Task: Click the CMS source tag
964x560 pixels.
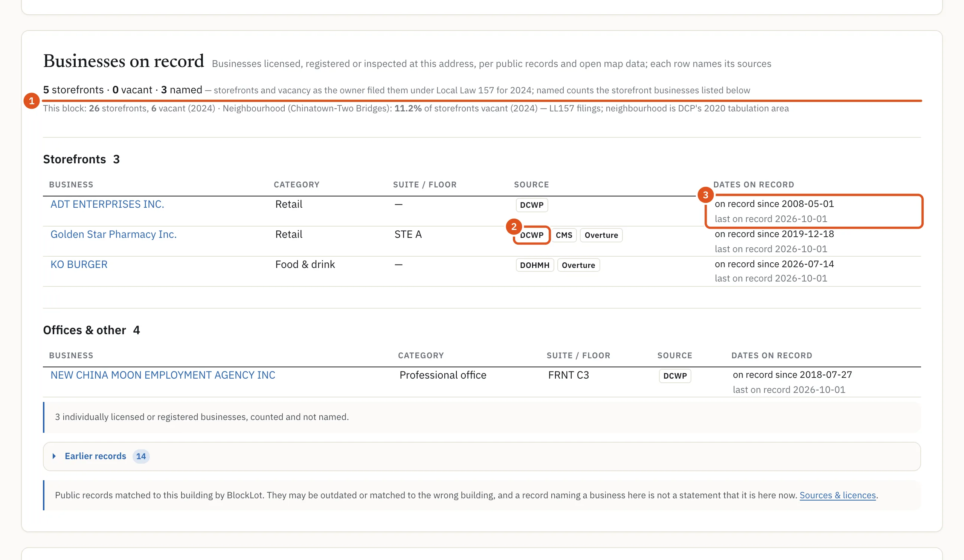Action: (x=564, y=235)
